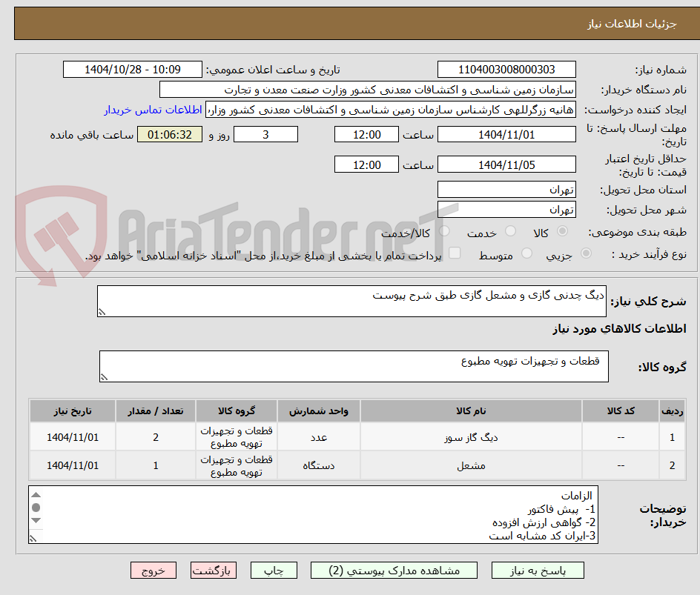The height and width of the screenshot is (595, 700).
Task: Click the up arrow in الزامات scrollbar
Action: pyautogui.click(x=36, y=495)
